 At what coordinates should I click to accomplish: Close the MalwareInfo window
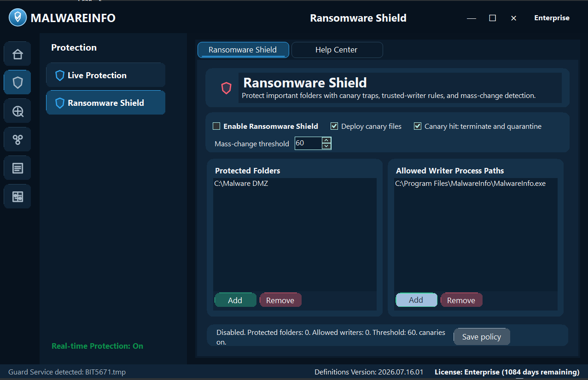(x=514, y=18)
